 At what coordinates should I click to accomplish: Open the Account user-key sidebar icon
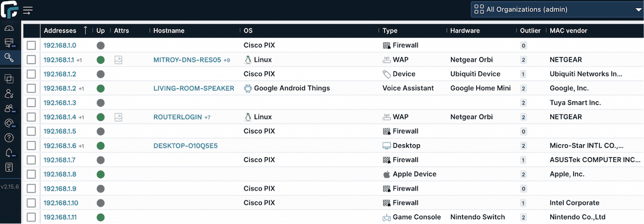(x=10, y=93)
